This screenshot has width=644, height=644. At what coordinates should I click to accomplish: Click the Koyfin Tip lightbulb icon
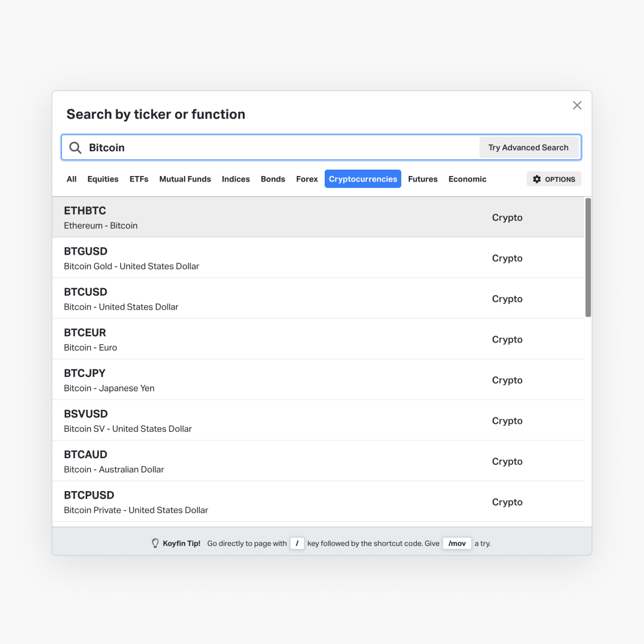coord(155,543)
